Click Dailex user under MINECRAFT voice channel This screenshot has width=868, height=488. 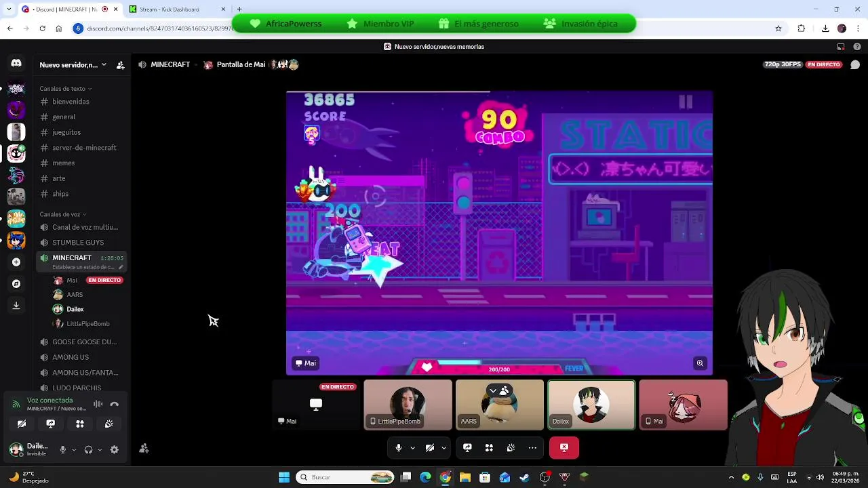pos(75,309)
